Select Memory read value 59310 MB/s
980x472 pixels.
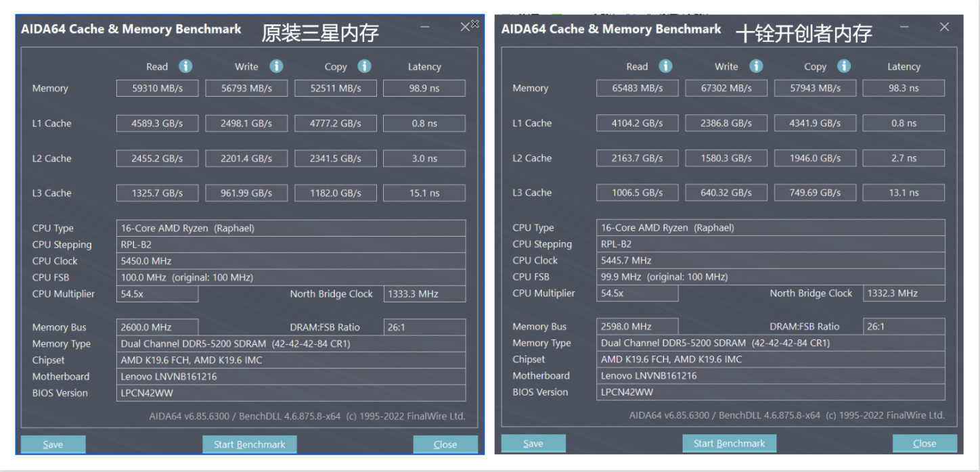157,88
